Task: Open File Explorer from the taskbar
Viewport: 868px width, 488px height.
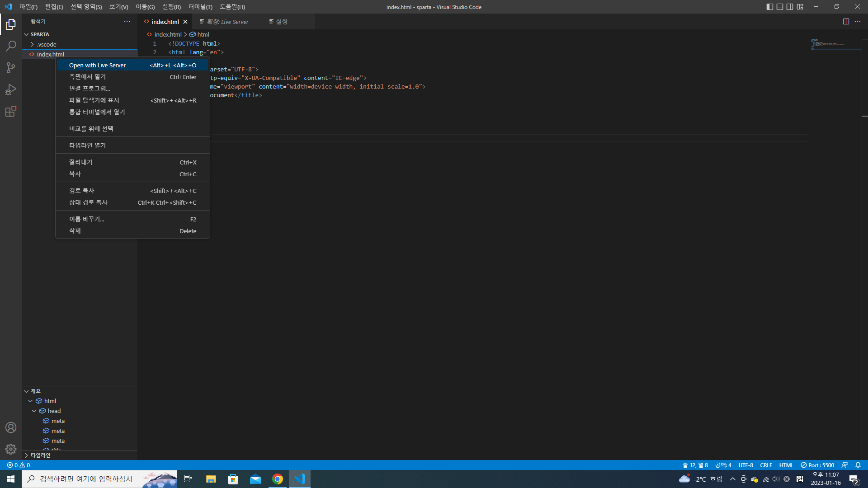Action: point(211,479)
